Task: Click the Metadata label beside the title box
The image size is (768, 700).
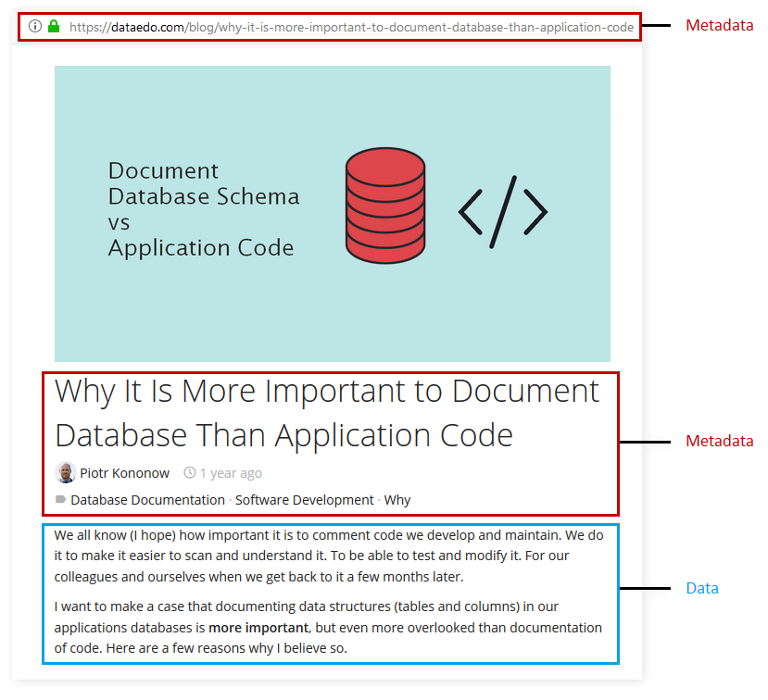Action: [x=720, y=441]
